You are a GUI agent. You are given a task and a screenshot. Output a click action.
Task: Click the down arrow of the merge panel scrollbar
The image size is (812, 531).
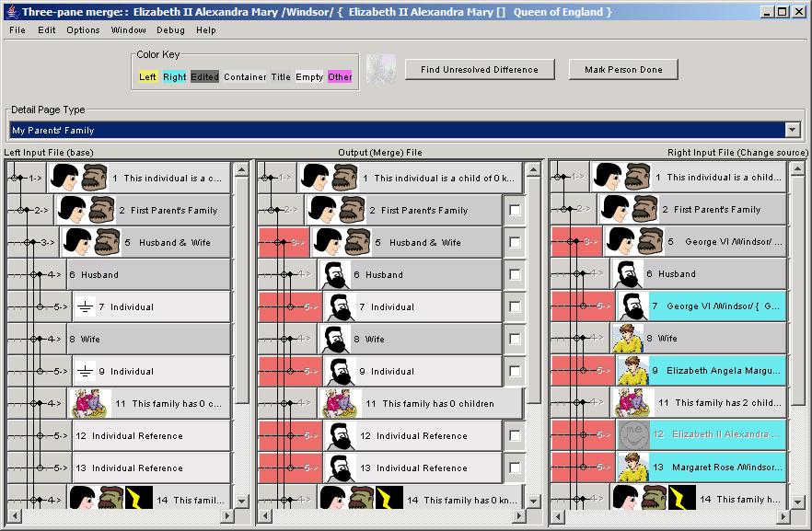(533, 501)
